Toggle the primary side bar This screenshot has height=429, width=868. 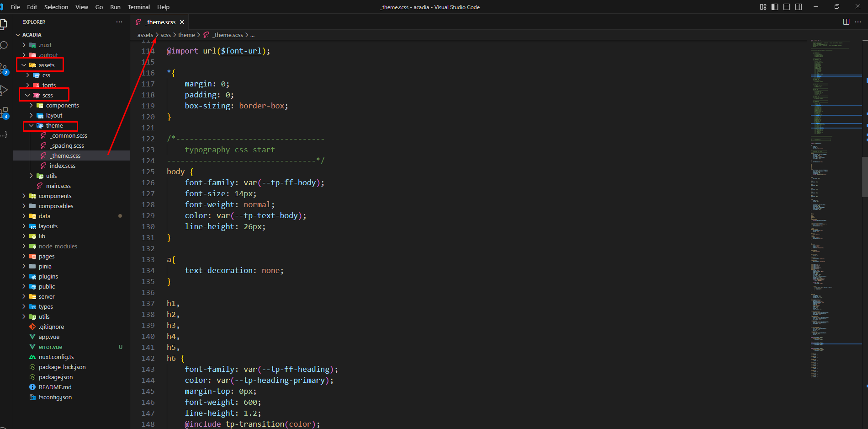click(x=775, y=7)
